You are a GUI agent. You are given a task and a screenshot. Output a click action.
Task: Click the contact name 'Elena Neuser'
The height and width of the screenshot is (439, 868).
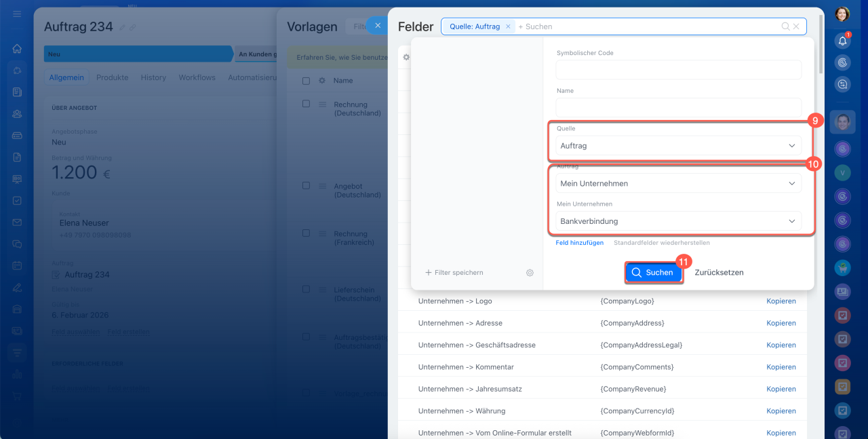coord(84,223)
